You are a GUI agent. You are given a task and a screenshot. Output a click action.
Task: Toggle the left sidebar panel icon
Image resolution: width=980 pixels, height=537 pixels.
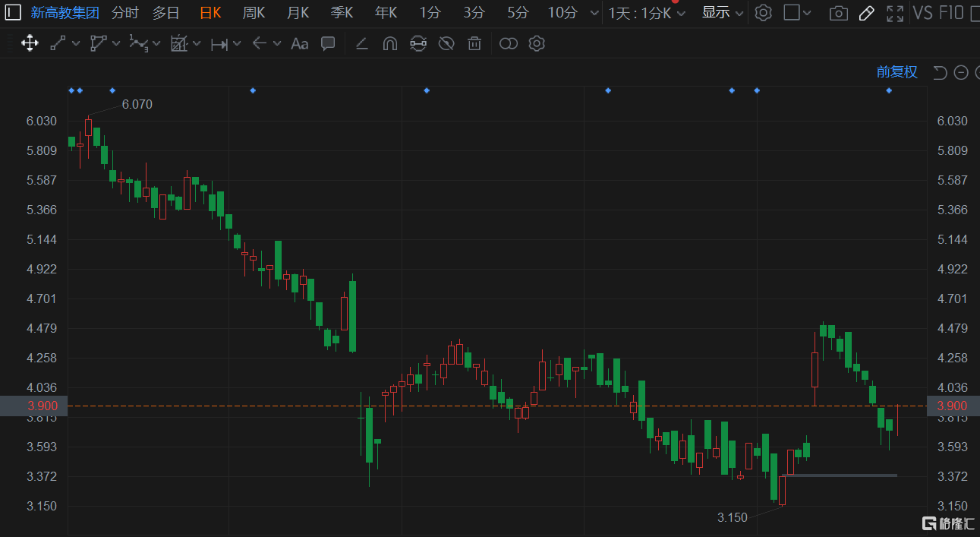pos(13,12)
